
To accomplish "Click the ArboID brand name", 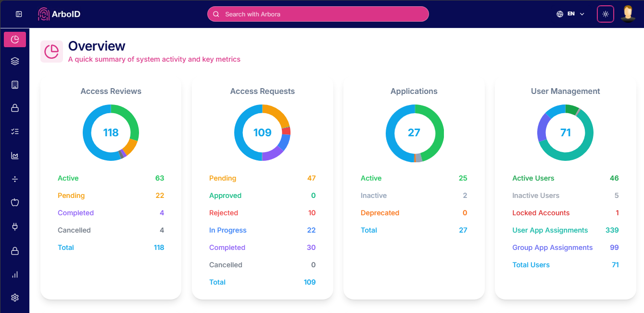I will 66,14.
